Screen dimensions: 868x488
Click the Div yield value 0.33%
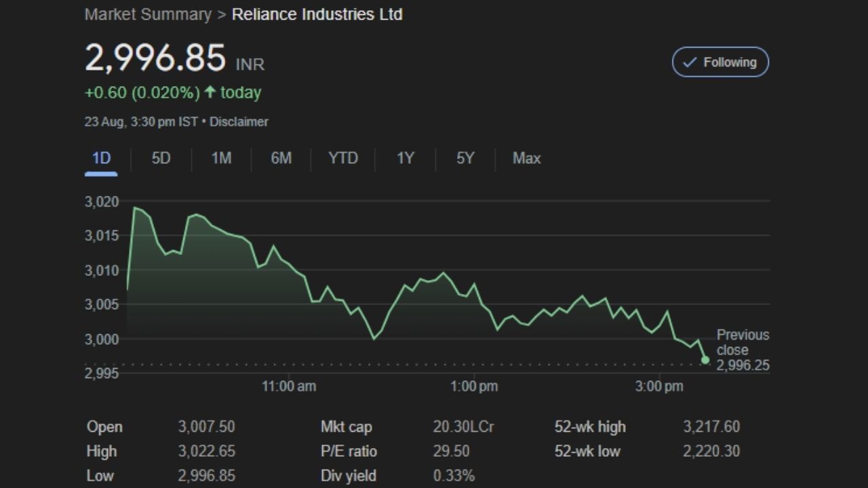(454, 476)
